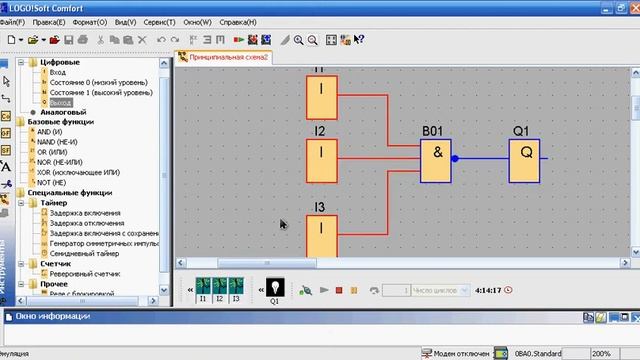Open the Сервис menu
Viewport: 640px width, 360px height.
click(x=160, y=22)
